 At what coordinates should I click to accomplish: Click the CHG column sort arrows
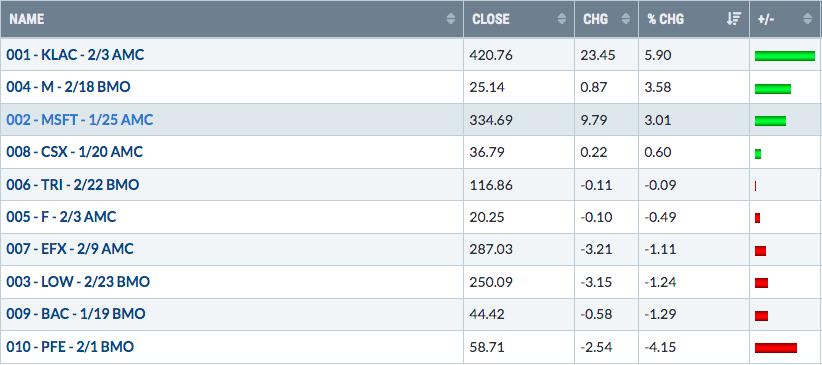point(625,19)
